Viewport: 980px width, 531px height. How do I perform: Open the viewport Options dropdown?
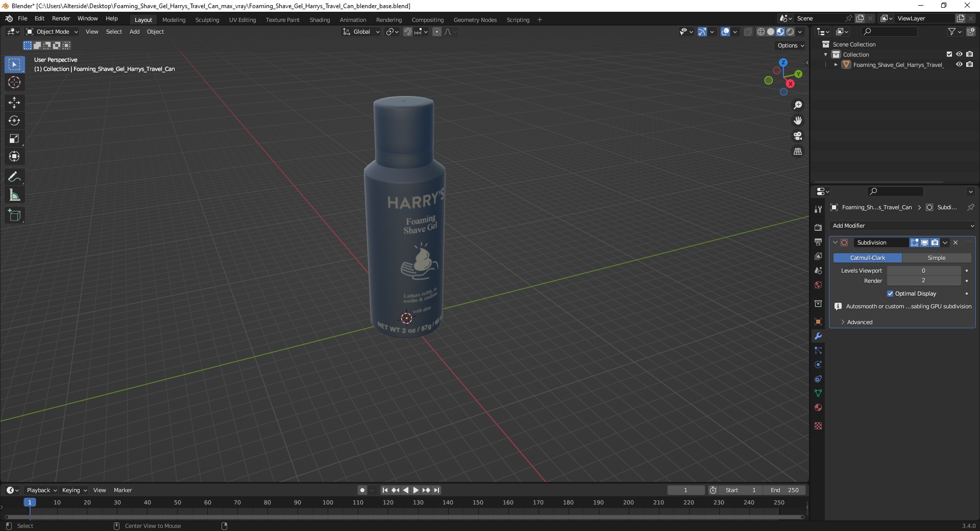point(790,45)
